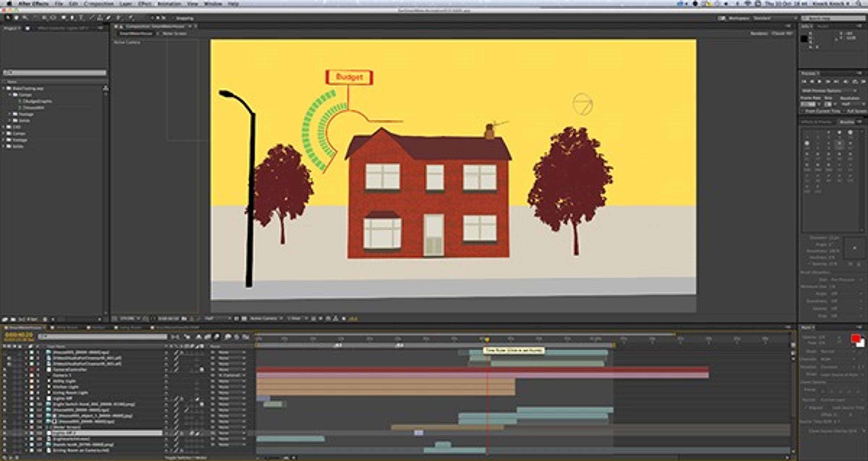Toggle visibility of Lights Off layer

pos(5,398)
